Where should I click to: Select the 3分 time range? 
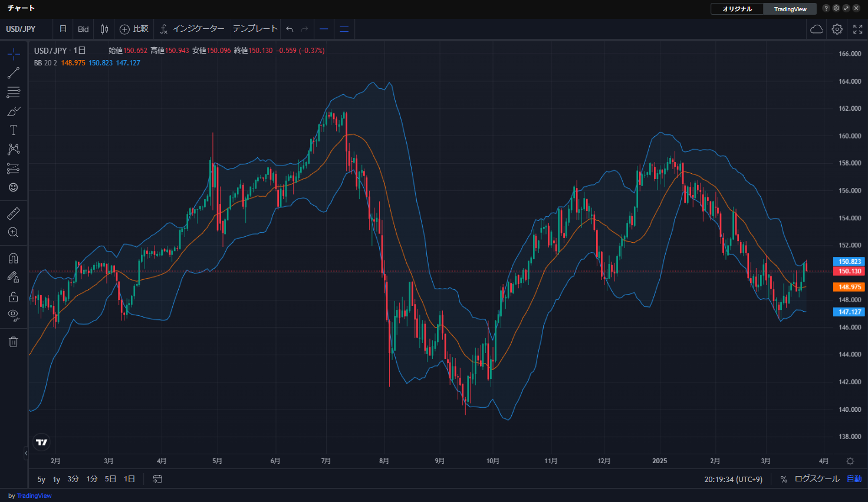coord(73,479)
